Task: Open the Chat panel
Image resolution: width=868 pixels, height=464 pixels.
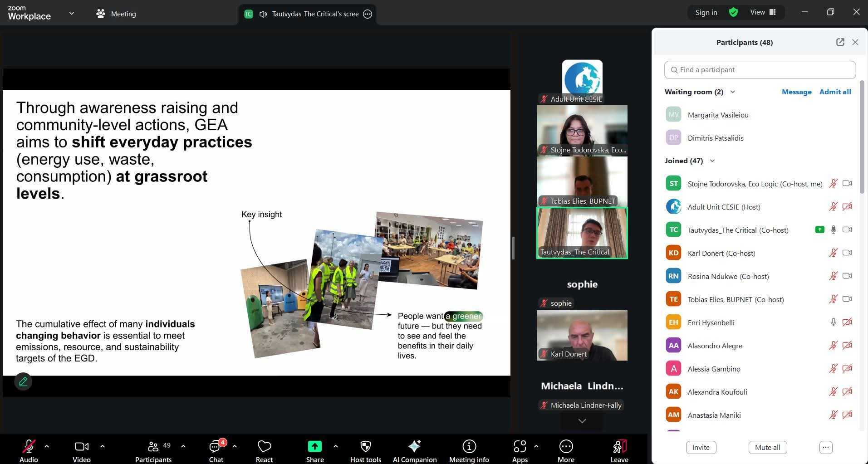Action: point(216,447)
